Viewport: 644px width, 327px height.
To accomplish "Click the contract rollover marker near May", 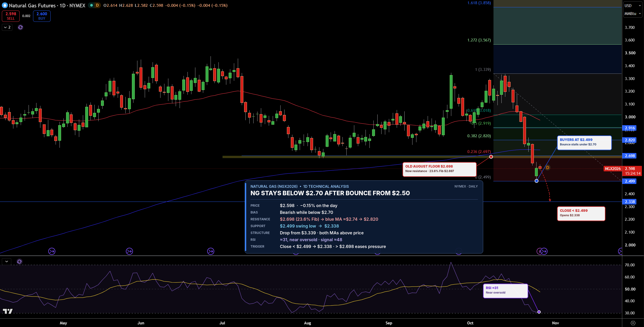I will point(52,251).
